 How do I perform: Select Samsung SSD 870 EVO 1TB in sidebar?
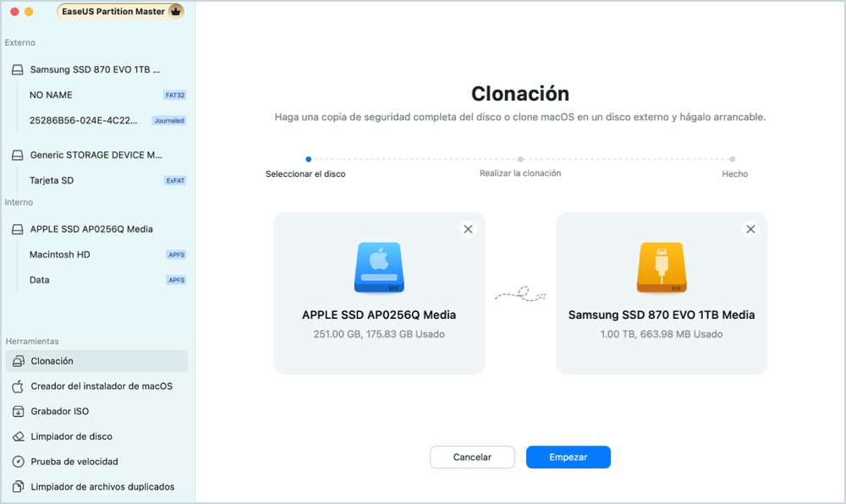[x=96, y=69]
